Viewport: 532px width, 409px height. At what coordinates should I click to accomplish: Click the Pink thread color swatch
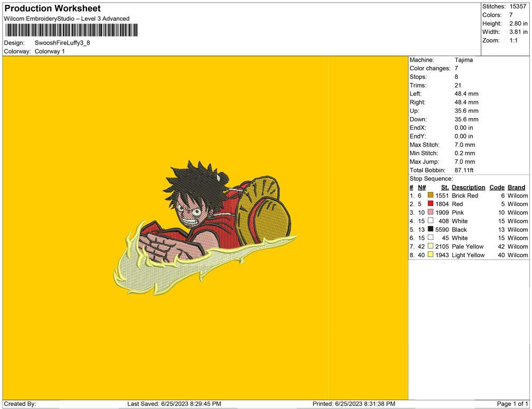(430, 212)
